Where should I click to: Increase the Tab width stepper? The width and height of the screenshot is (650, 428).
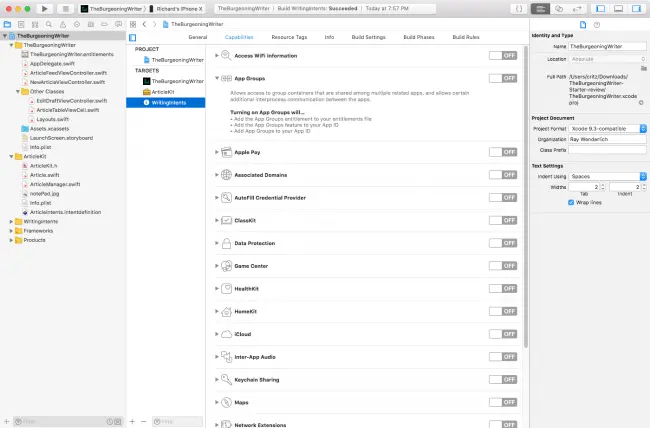click(x=603, y=185)
